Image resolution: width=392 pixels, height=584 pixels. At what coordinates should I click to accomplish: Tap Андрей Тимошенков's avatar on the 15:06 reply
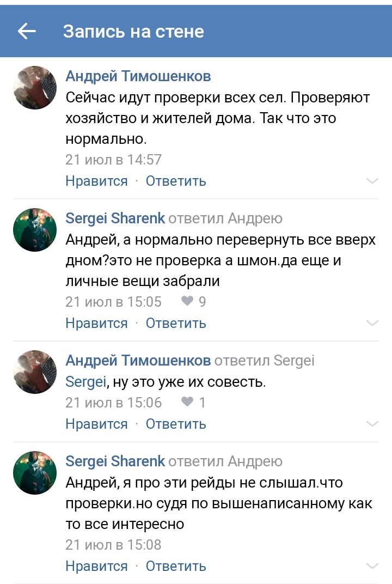tap(35, 372)
